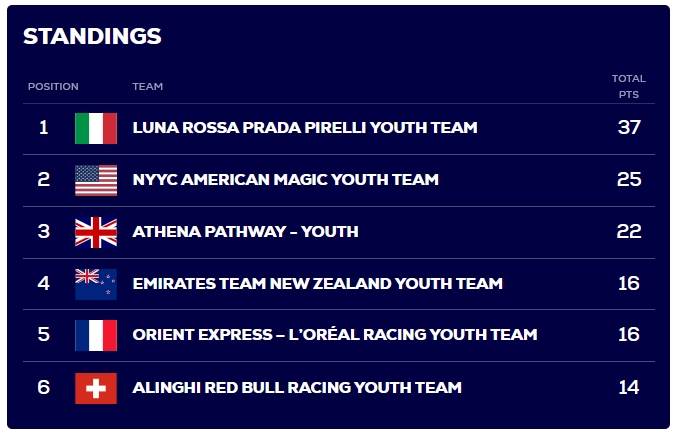
Task: Click Athena Pathway's 22 points total
Action: point(629,232)
